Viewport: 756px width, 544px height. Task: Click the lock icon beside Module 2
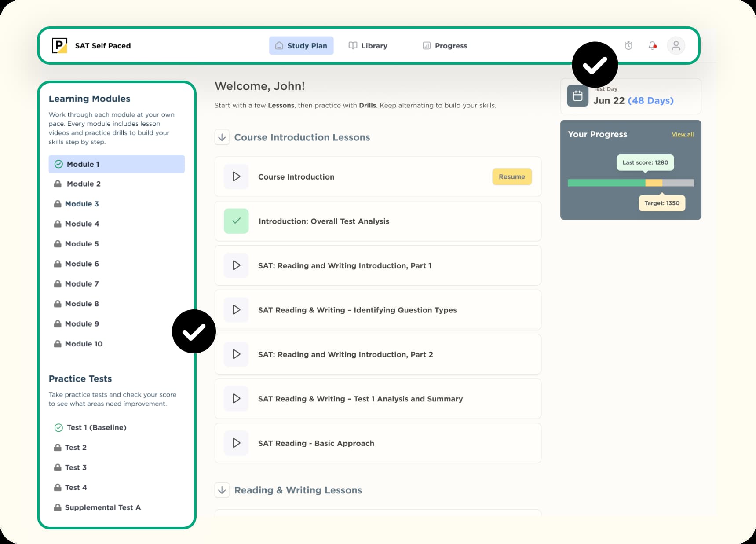[58, 184]
